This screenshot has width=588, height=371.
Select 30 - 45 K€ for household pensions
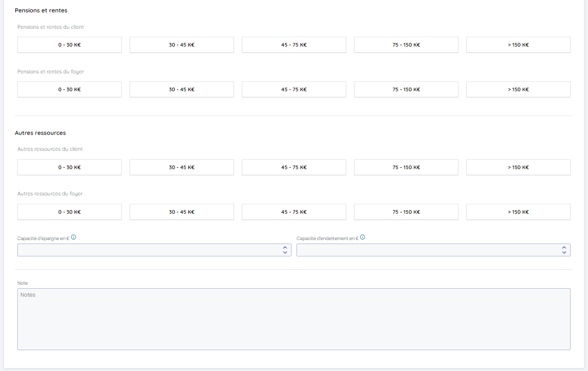(181, 89)
